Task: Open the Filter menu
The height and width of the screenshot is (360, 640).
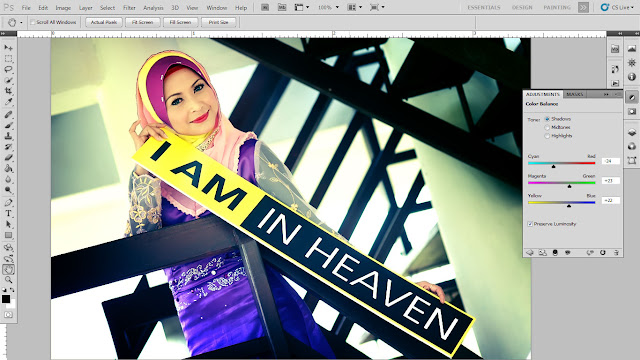Action: (129, 8)
